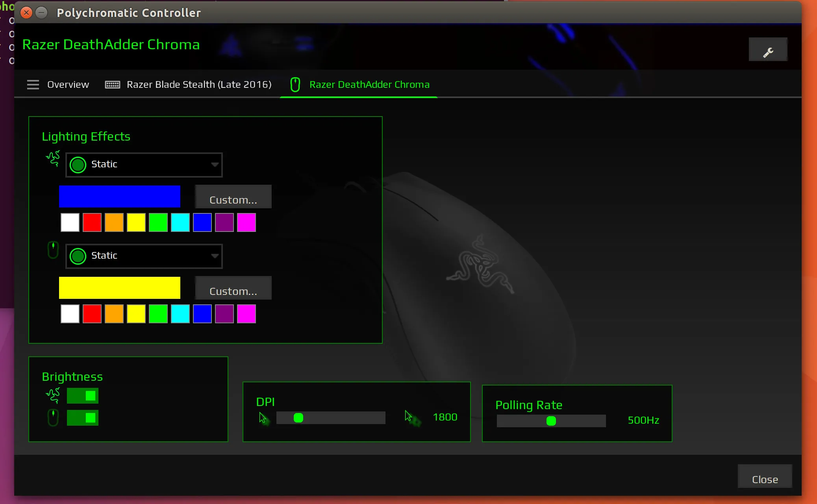Click the Razer snake logo brightness icon
The height and width of the screenshot is (504, 817).
(52, 395)
